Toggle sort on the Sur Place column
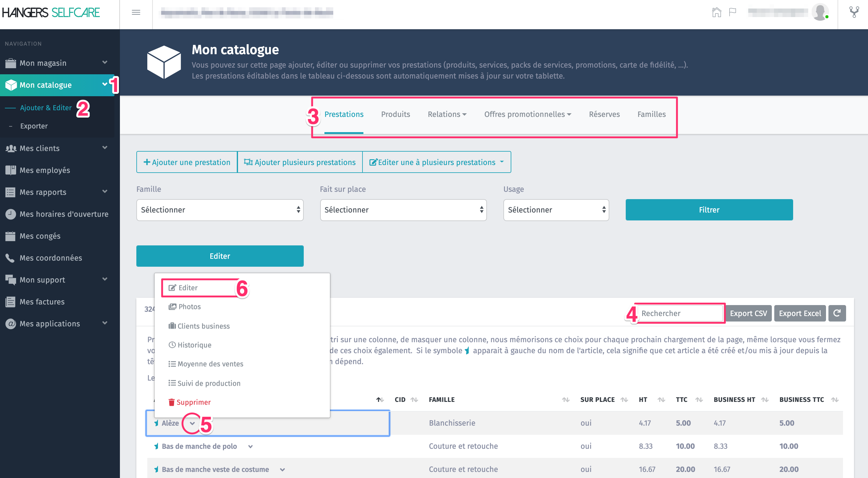Screen dimensions: 868x478 [625, 399]
